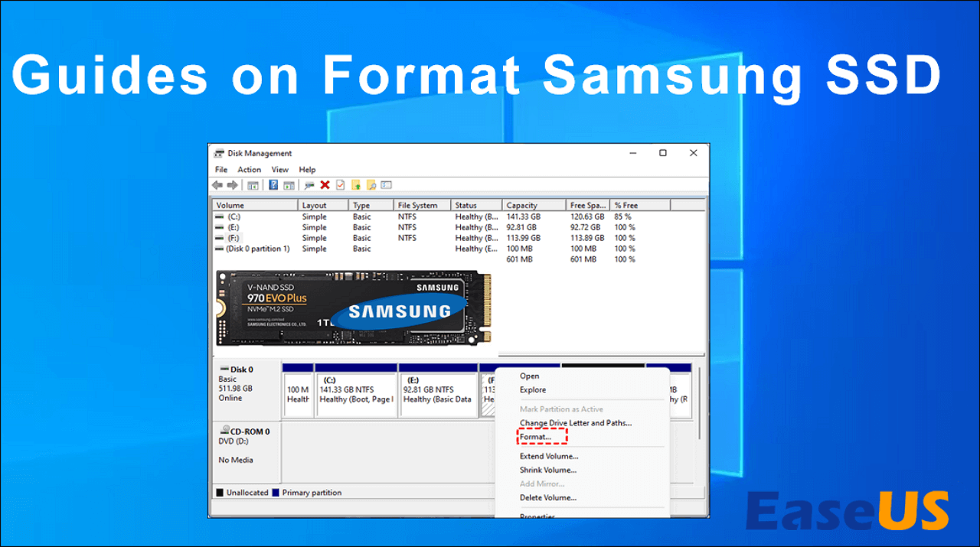The height and width of the screenshot is (547, 980).
Task: Click the drive connect icon before the red X
Action: 309,185
